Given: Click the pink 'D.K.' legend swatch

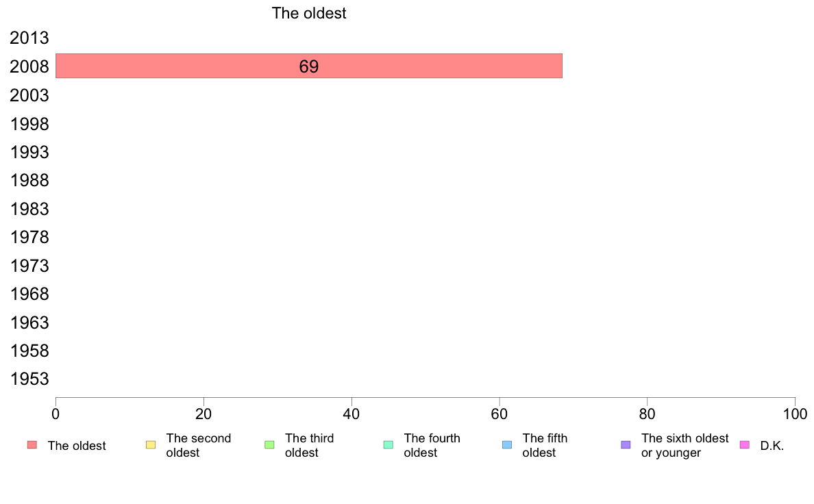Looking at the screenshot, I should click(744, 445).
